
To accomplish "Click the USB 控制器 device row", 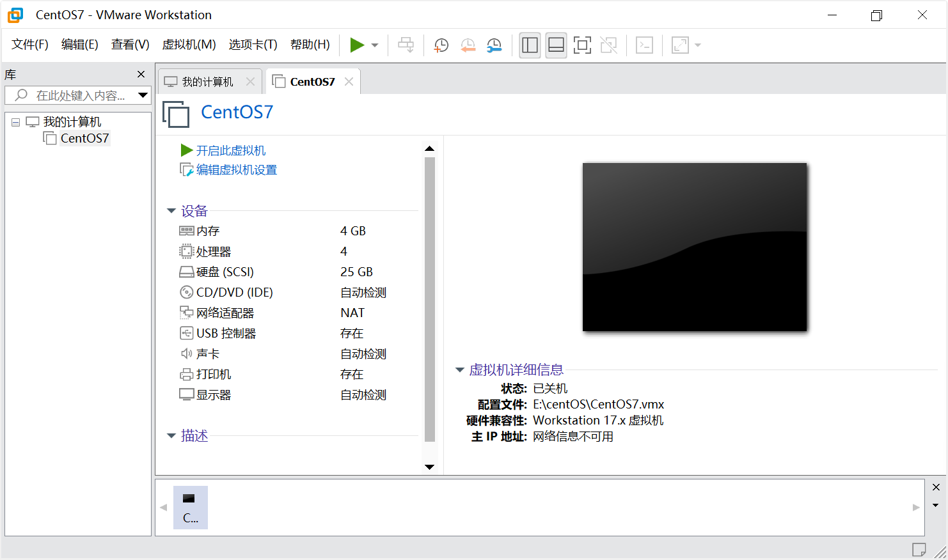I will (298, 333).
